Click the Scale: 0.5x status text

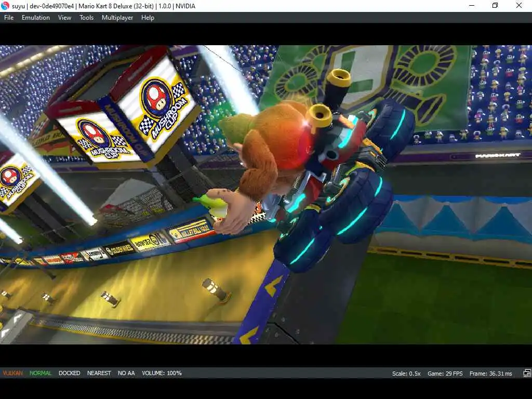coord(406,374)
